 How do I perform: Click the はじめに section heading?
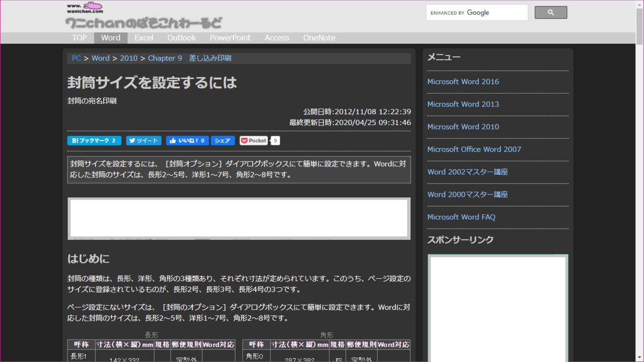pyautogui.click(x=89, y=259)
